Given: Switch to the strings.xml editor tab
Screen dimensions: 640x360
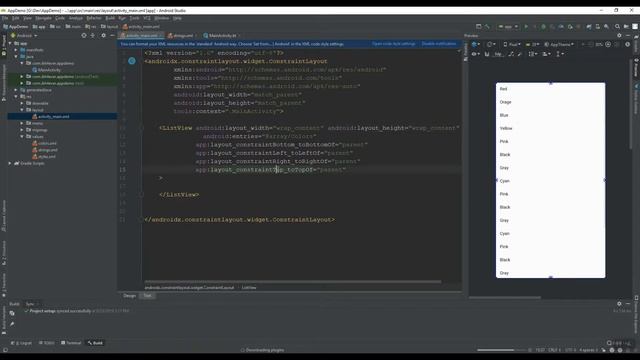Looking at the screenshot, I should coord(182,36).
